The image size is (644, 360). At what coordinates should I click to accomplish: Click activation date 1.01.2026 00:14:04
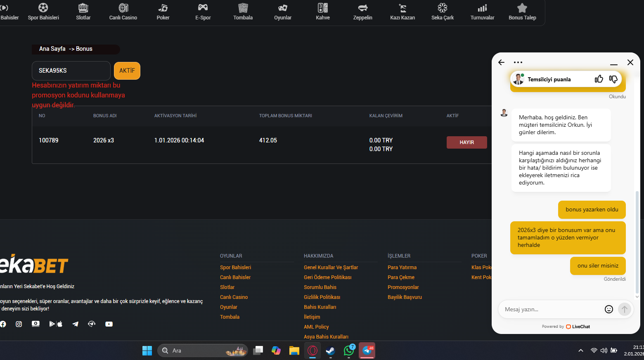pyautogui.click(x=179, y=140)
